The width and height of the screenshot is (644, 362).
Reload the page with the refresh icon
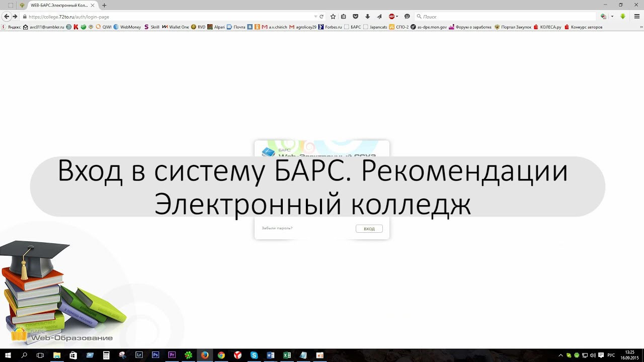coord(321,17)
